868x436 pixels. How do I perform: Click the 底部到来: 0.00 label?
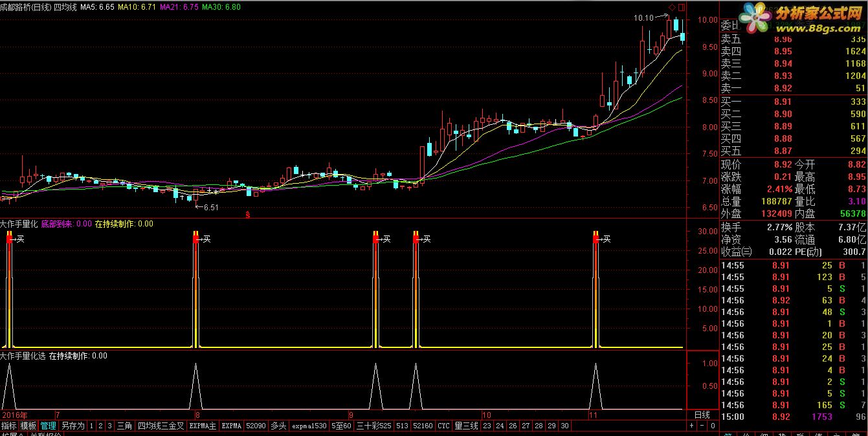(66, 224)
